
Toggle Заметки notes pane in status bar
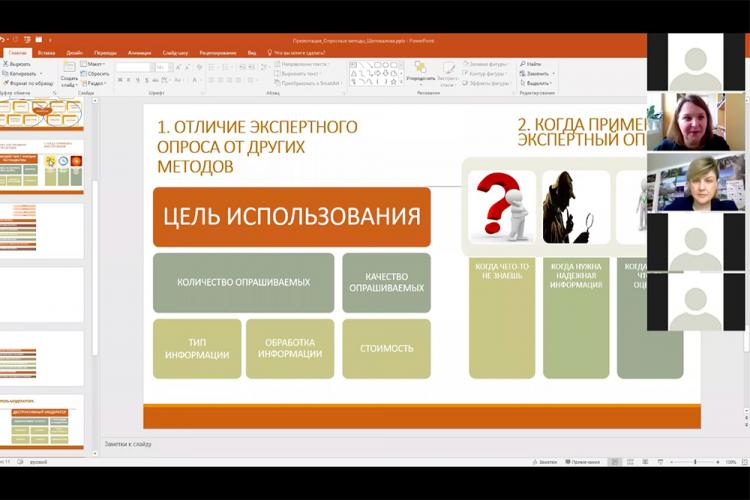[x=545, y=462]
